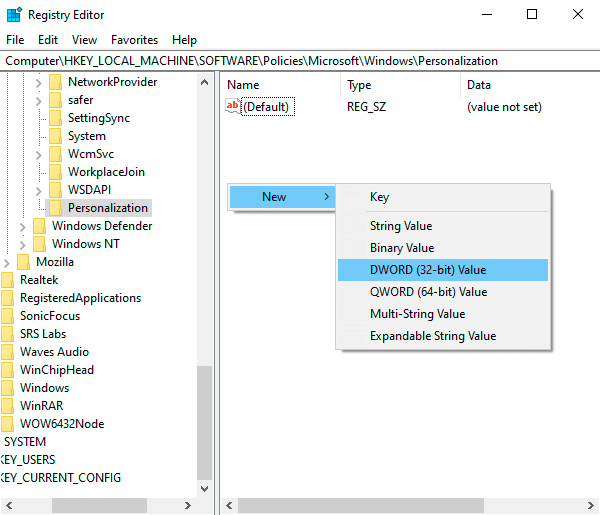The height and width of the screenshot is (515, 600).
Task: Expand the WcmSvc tree node
Action: click(38, 155)
